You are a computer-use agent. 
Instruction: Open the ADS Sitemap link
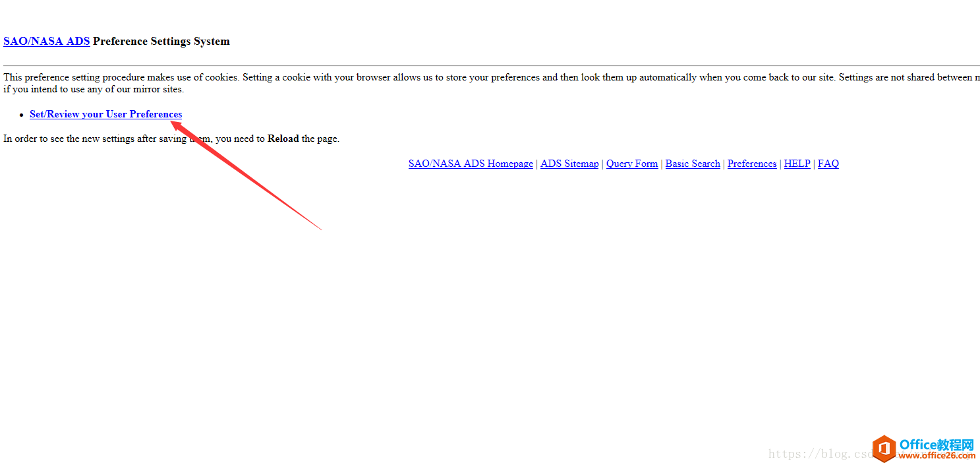(569, 164)
